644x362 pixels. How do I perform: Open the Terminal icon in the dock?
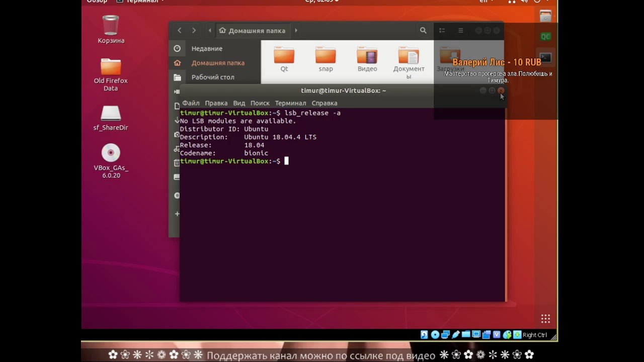tap(545, 57)
